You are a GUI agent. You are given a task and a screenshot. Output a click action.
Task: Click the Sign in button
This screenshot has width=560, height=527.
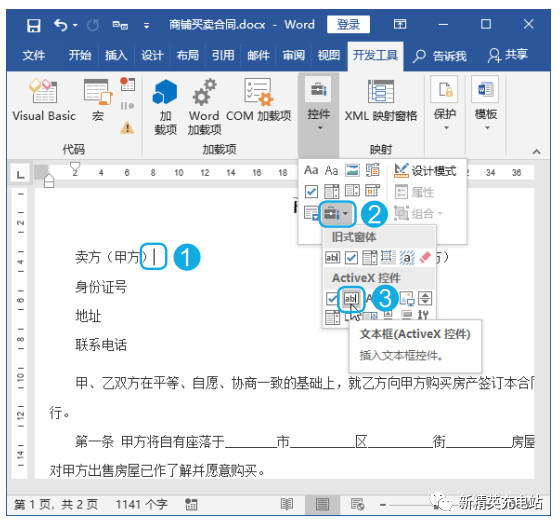pyautogui.click(x=348, y=24)
